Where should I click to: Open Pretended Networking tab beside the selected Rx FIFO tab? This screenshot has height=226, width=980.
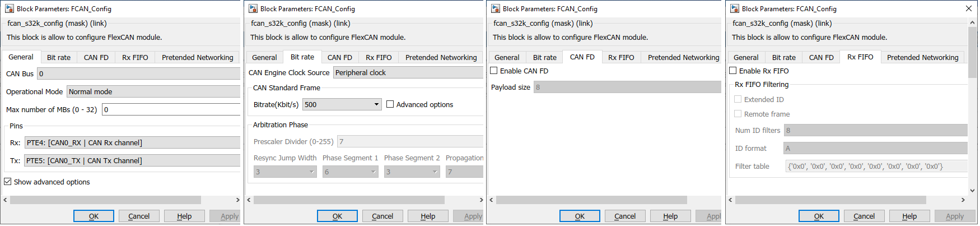(922, 57)
